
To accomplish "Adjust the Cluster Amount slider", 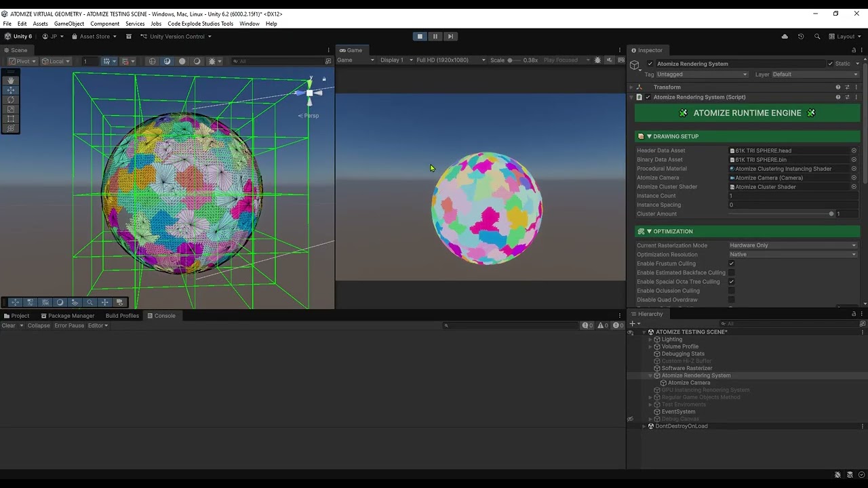I will pos(781,214).
